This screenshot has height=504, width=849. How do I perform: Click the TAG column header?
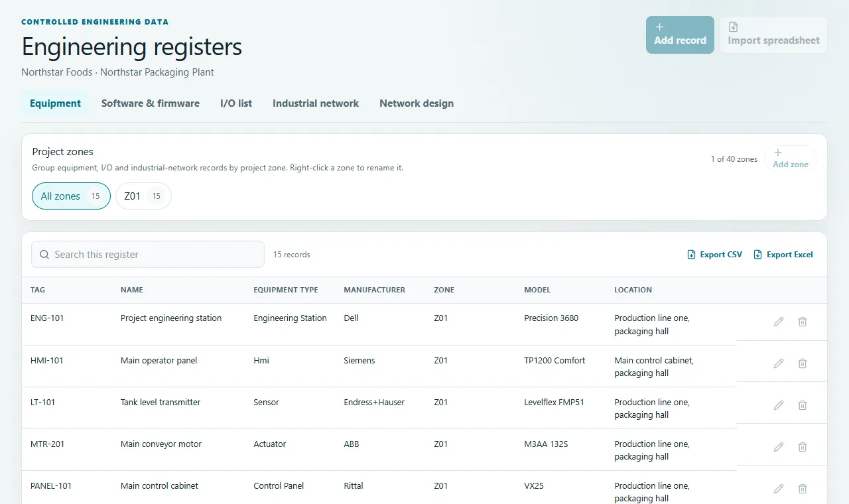pyautogui.click(x=38, y=290)
